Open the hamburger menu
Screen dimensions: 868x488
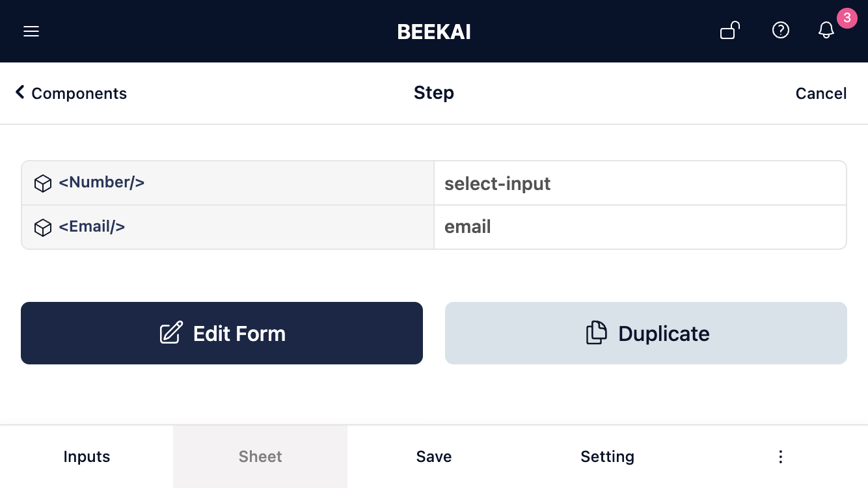(x=31, y=31)
